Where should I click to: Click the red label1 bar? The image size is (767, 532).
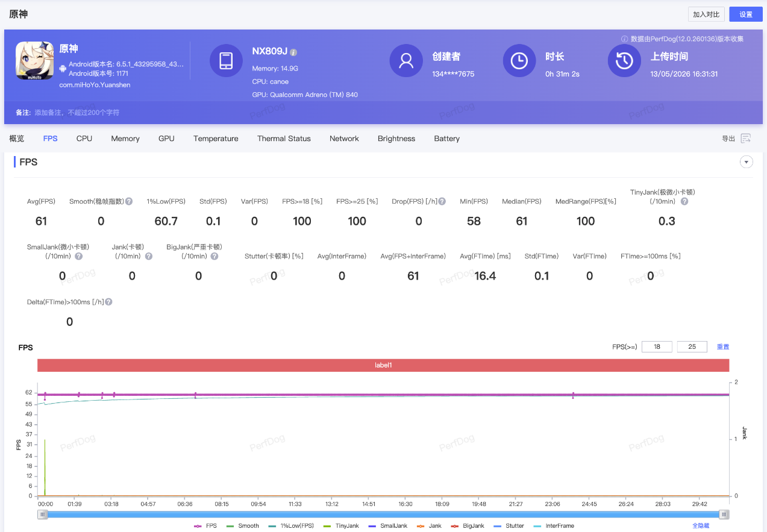(x=383, y=365)
